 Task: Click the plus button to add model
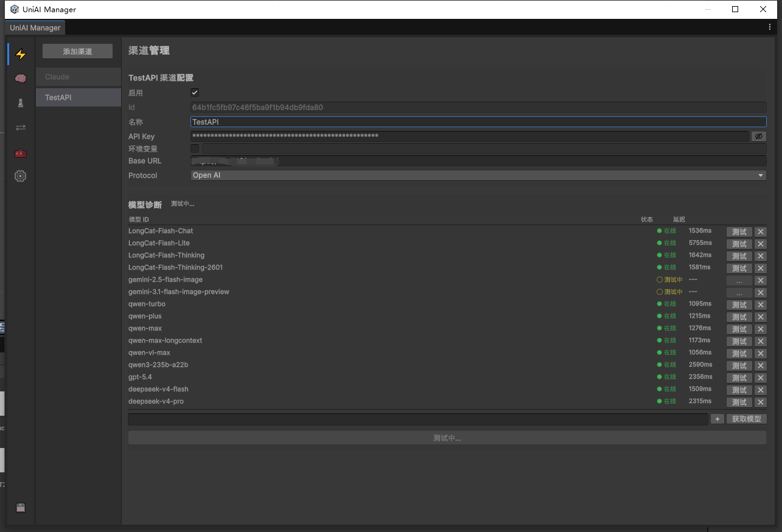[717, 419]
